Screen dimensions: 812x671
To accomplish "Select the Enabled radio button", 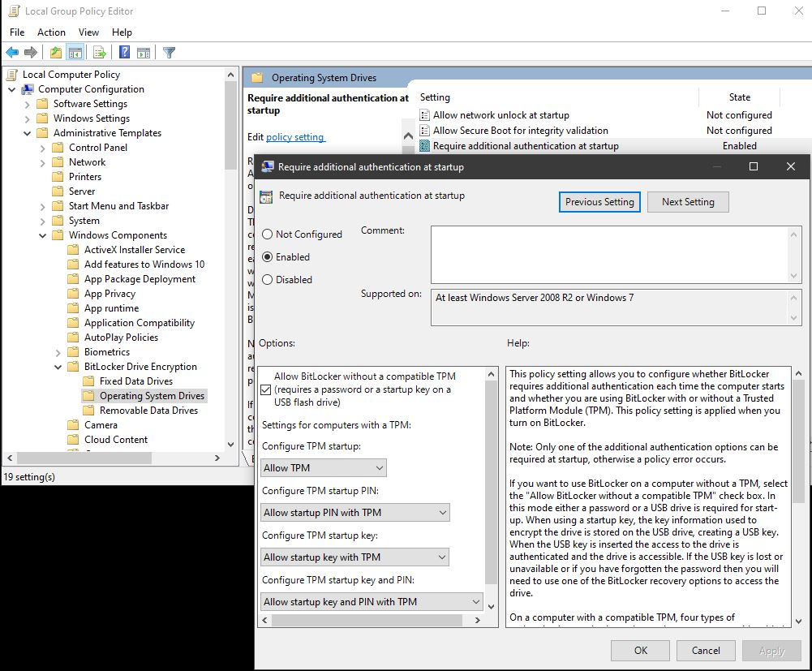I will click(x=267, y=257).
